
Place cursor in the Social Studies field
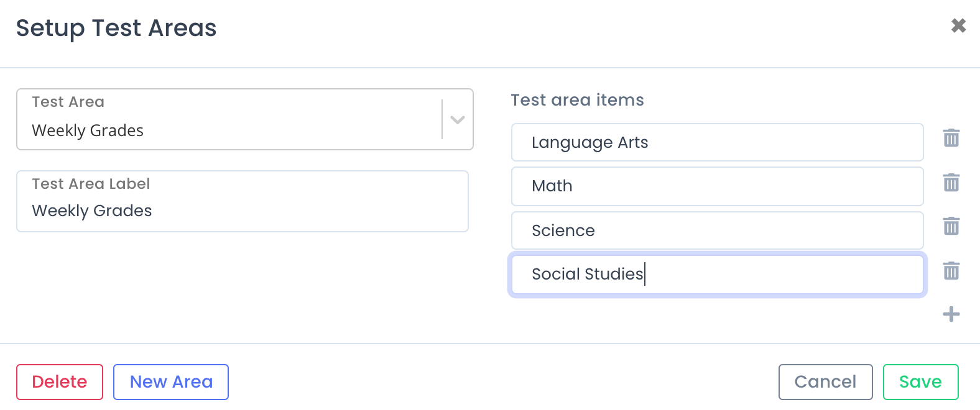pos(718,275)
